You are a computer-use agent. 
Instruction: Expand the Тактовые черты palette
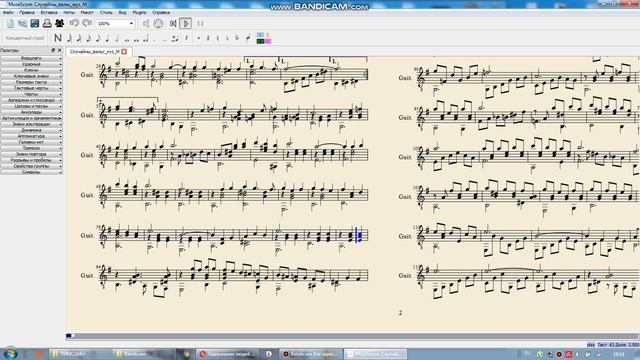[x=31, y=88]
